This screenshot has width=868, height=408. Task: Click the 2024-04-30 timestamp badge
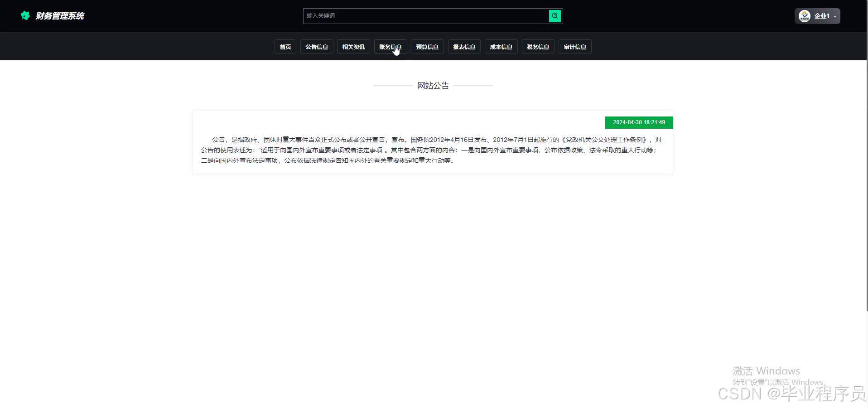click(x=639, y=122)
